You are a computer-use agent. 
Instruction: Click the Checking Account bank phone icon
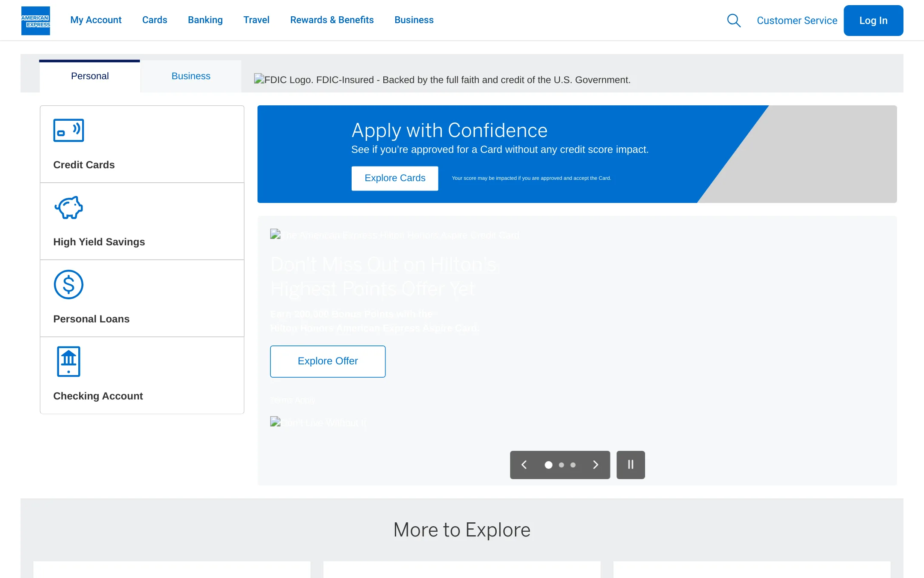pyautogui.click(x=68, y=361)
